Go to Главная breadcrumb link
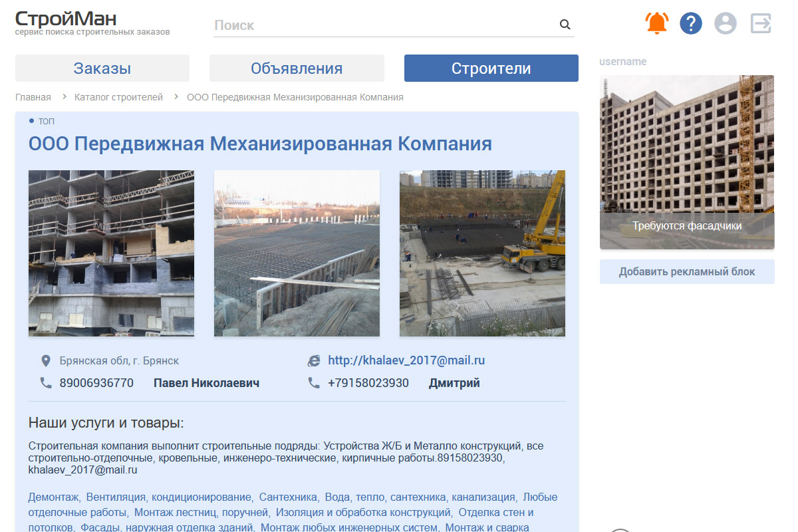 point(33,97)
